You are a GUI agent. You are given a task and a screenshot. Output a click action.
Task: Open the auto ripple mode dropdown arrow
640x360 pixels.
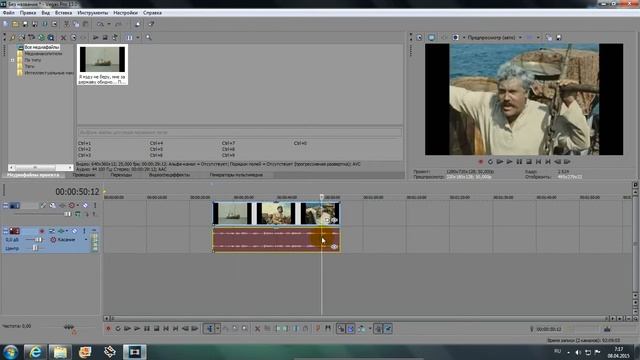click(370, 328)
